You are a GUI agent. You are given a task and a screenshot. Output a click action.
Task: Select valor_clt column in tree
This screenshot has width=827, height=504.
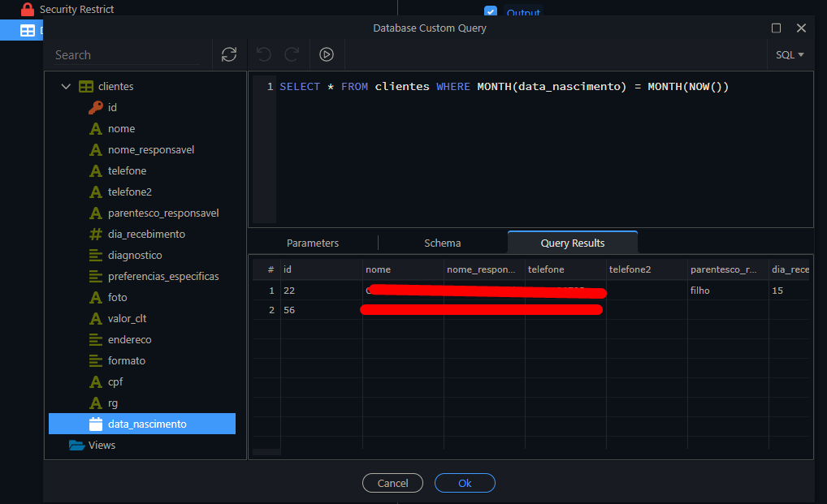click(127, 319)
